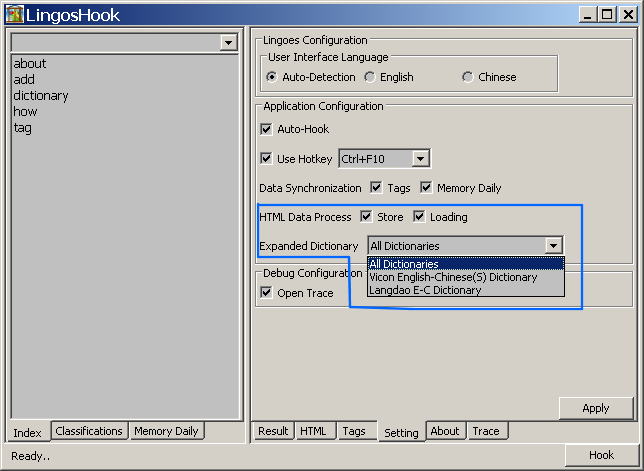644x471 pixels.
Task: Choose Langdao E-C Dictionary option
Action: pos(466,290)
